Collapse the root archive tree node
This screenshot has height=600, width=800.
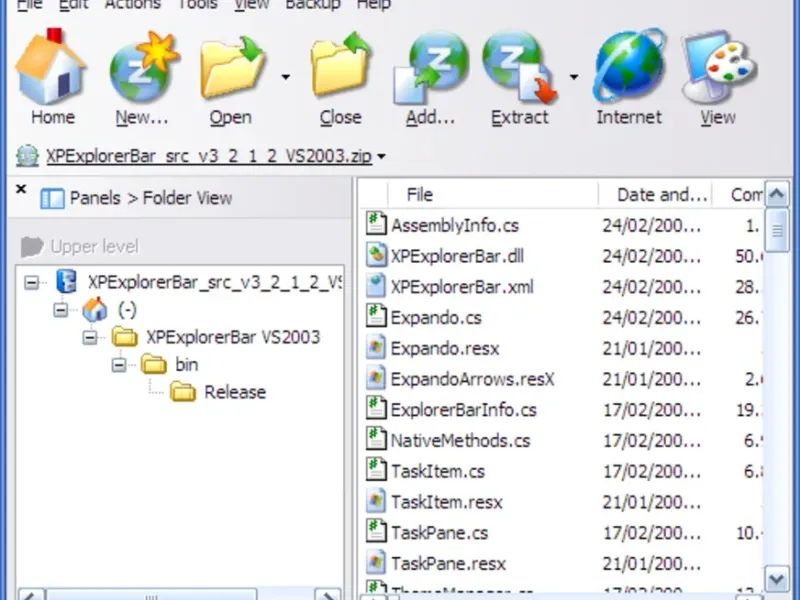(x=32, y=282)
